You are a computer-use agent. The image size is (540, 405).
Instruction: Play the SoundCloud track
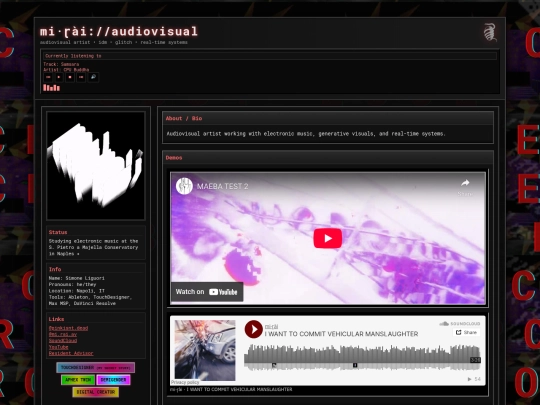pos(254,329)
